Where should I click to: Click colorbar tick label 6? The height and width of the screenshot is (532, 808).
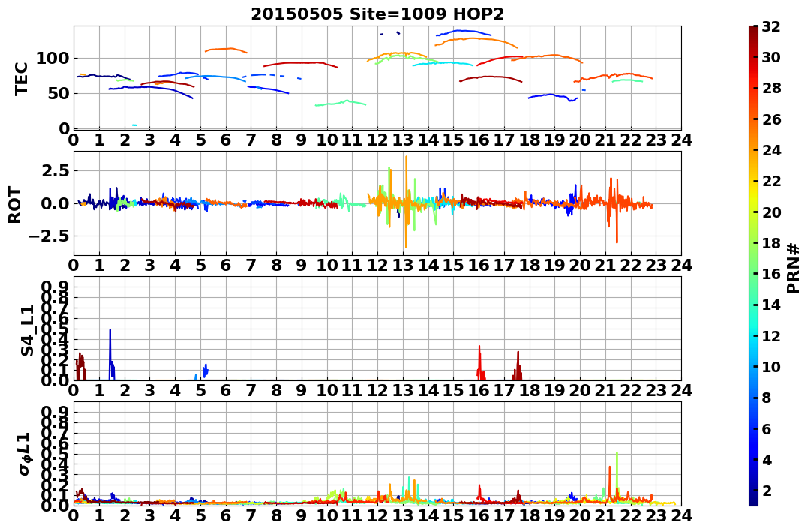766,429
